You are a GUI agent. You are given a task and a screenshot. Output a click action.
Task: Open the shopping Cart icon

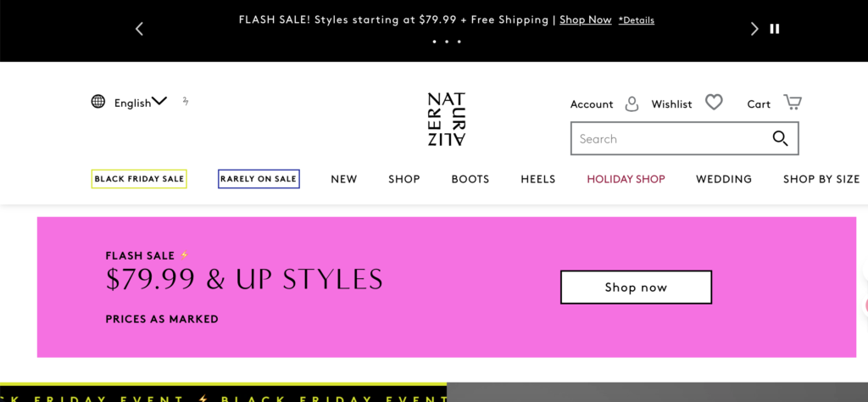tap(793, 103)
